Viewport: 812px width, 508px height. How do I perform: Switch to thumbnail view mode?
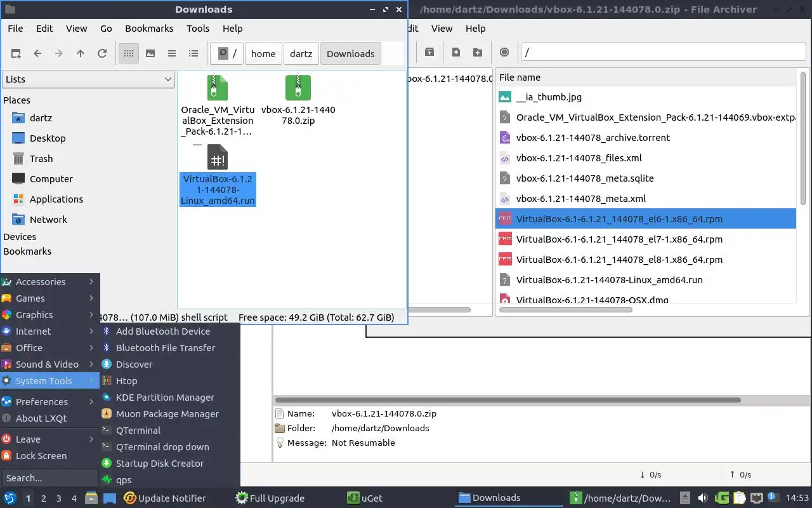tap(150, 54)
